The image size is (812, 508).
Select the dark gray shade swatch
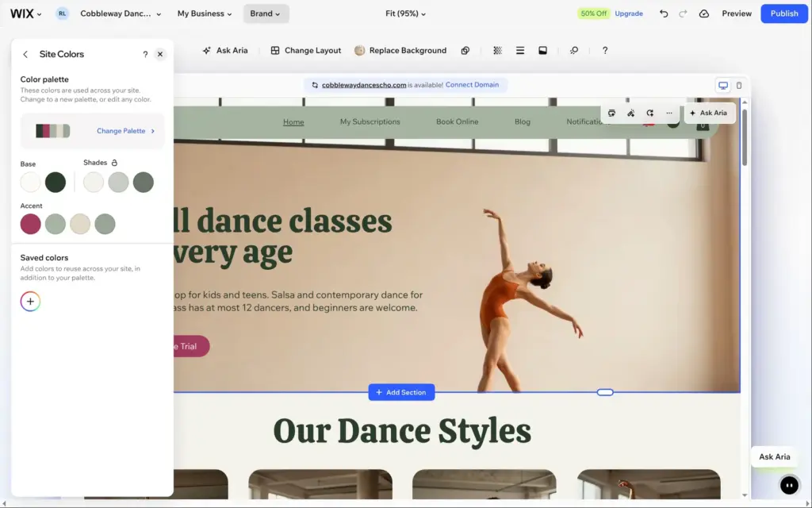point(144,183)
